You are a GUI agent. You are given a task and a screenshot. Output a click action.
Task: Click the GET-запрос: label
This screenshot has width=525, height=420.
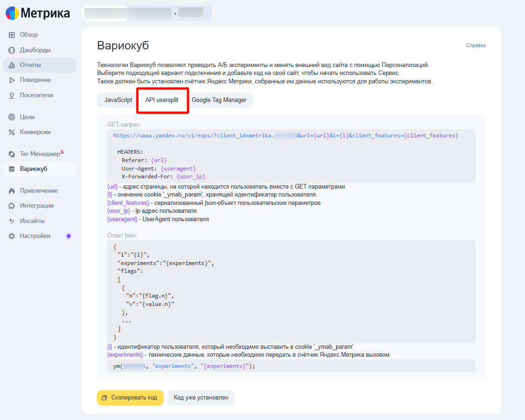tap(124, 125)
